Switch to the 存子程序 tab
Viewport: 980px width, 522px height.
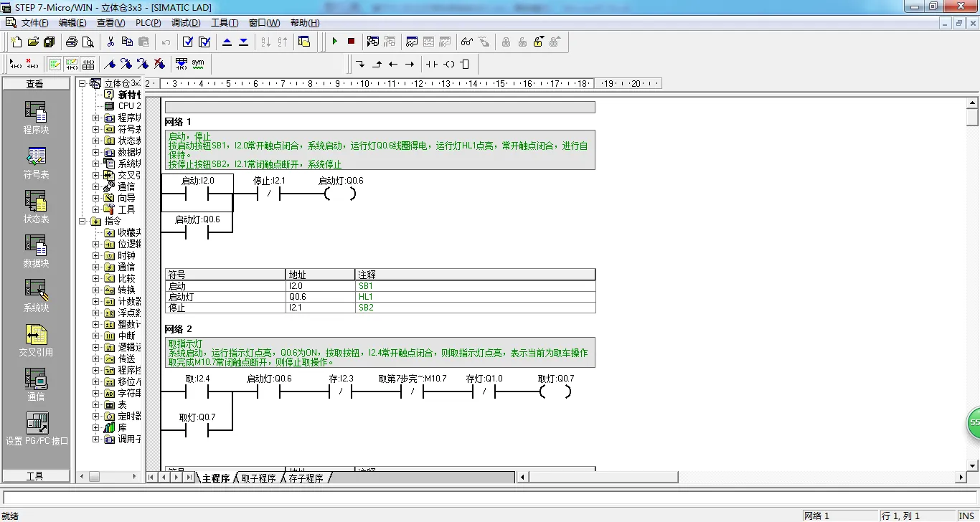(x=306, y=478)
